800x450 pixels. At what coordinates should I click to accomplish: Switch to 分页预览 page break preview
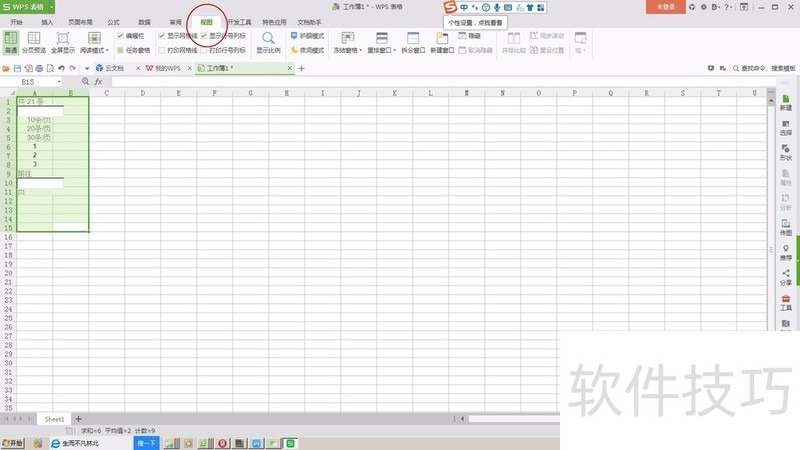point(34,42)
